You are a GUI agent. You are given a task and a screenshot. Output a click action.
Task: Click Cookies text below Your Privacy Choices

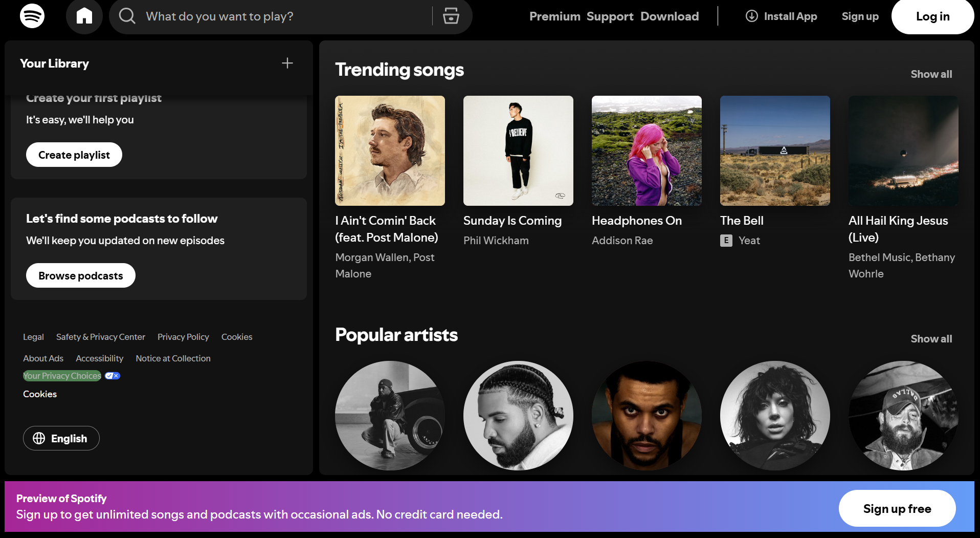coord(40,394)
